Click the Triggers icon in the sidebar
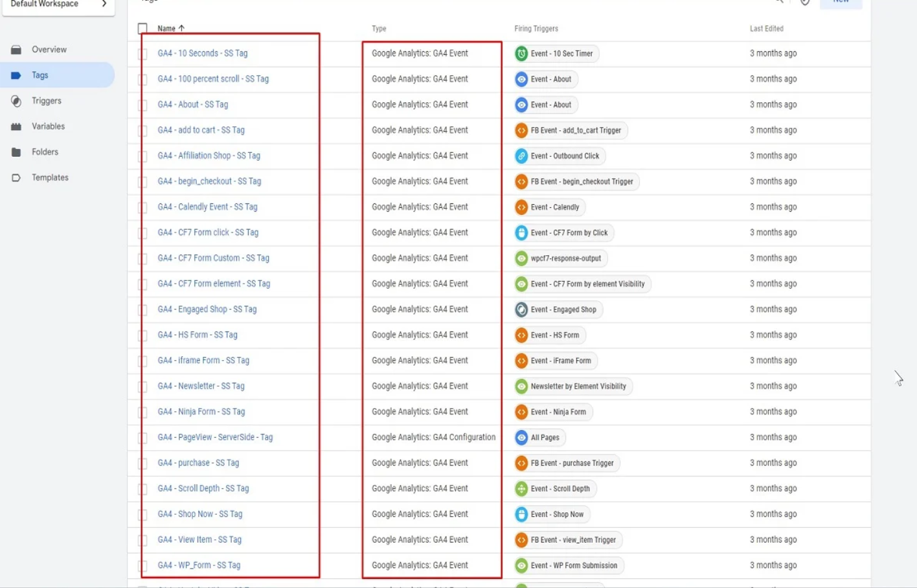 (x=16, y=101)
